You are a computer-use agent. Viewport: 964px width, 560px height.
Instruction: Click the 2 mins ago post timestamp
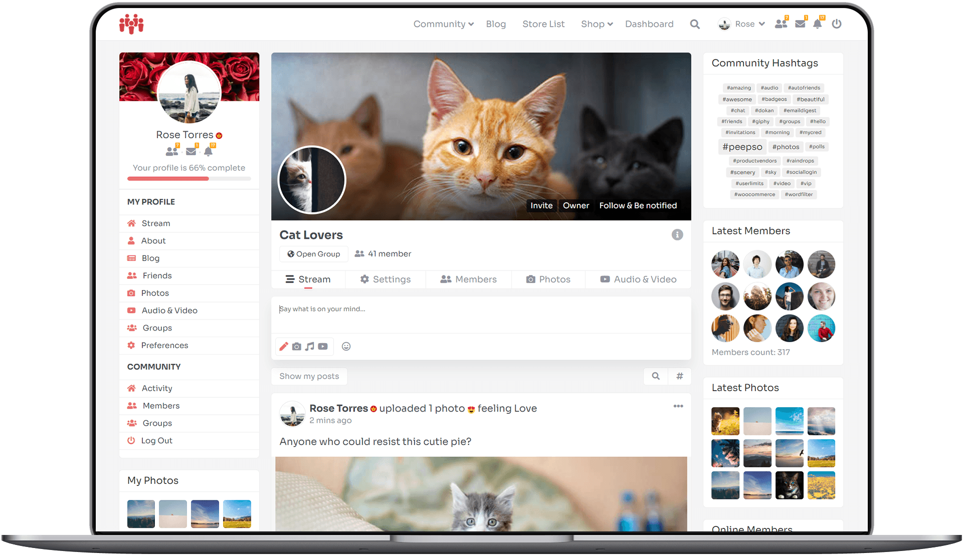[330, 421]
